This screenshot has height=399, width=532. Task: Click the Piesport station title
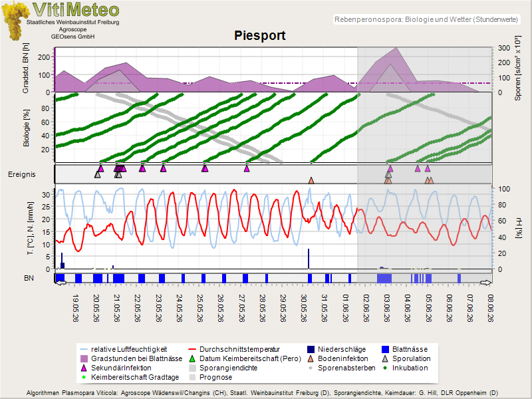pyautogui.click(x=260, y=35)
